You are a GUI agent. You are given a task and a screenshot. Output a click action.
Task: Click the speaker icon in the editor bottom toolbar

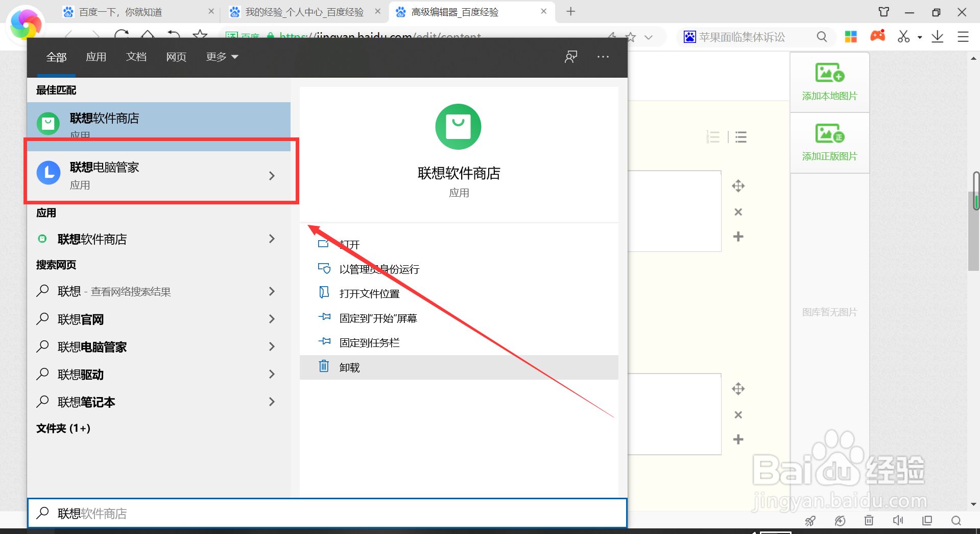(x=898, y=520)
